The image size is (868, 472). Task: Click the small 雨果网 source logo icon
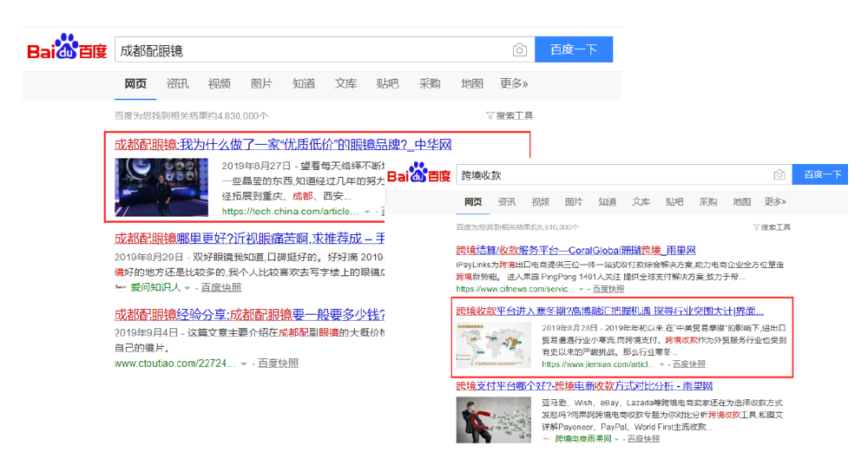coord(546,439)
